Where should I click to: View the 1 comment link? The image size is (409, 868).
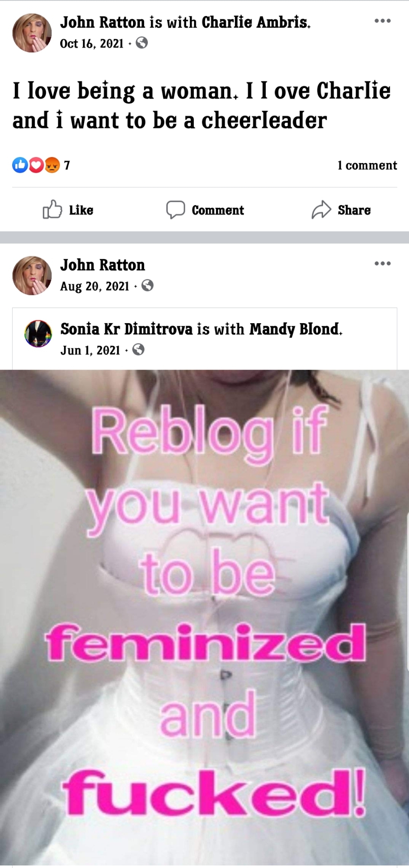point(367,165)
